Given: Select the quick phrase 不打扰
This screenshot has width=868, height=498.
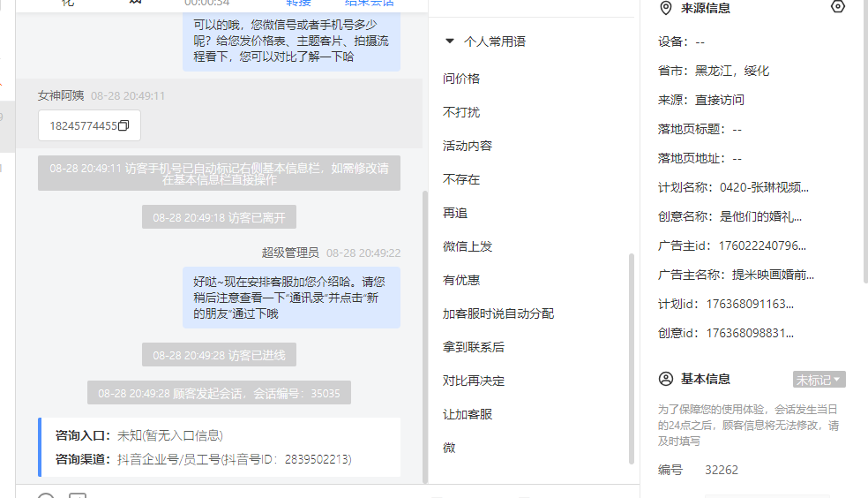Looking at the screenshot, I should click(461, 112).
